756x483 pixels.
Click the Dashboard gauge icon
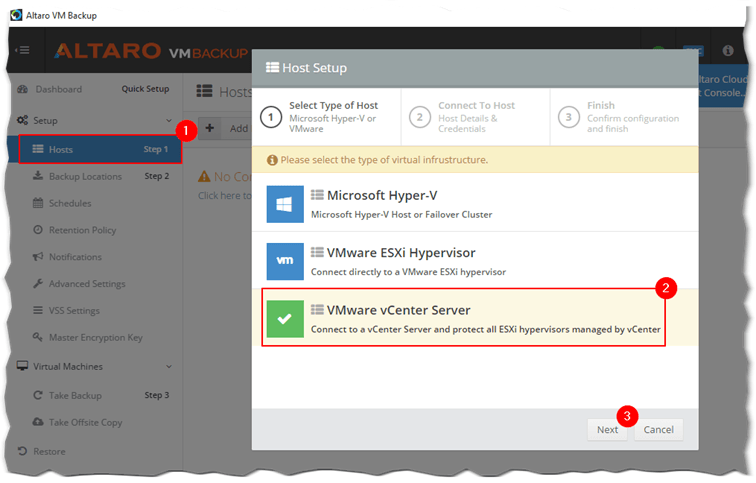[22, 89]
